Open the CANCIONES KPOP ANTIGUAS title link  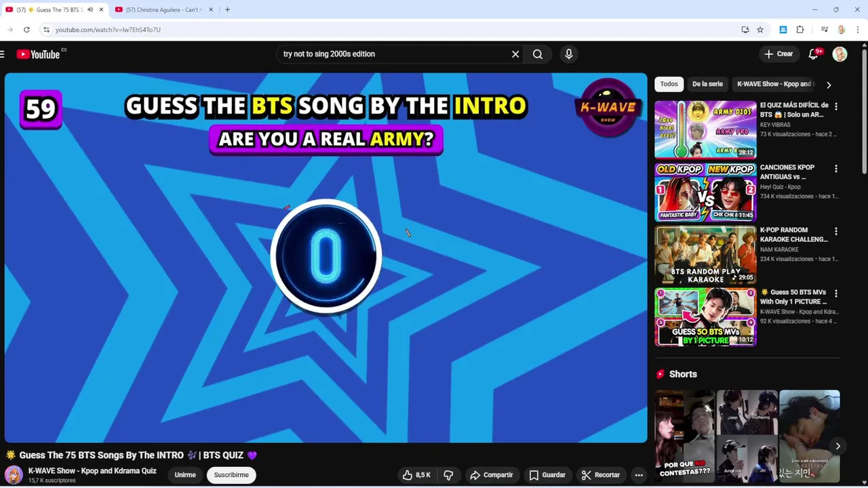pos(787,172)
